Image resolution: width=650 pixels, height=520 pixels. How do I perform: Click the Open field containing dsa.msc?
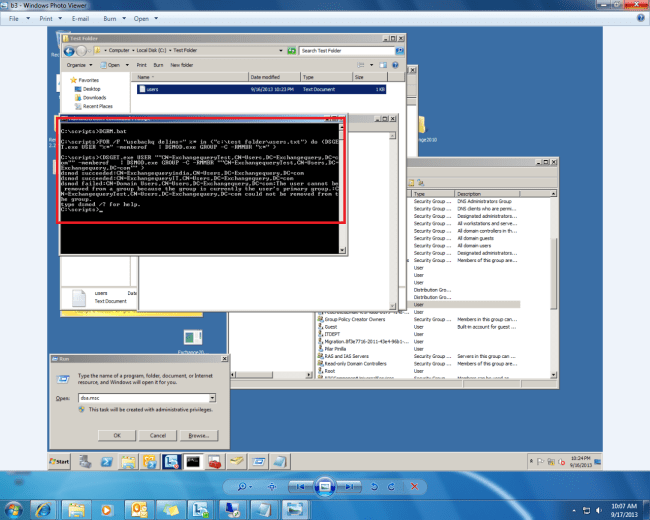coord(140,397)
